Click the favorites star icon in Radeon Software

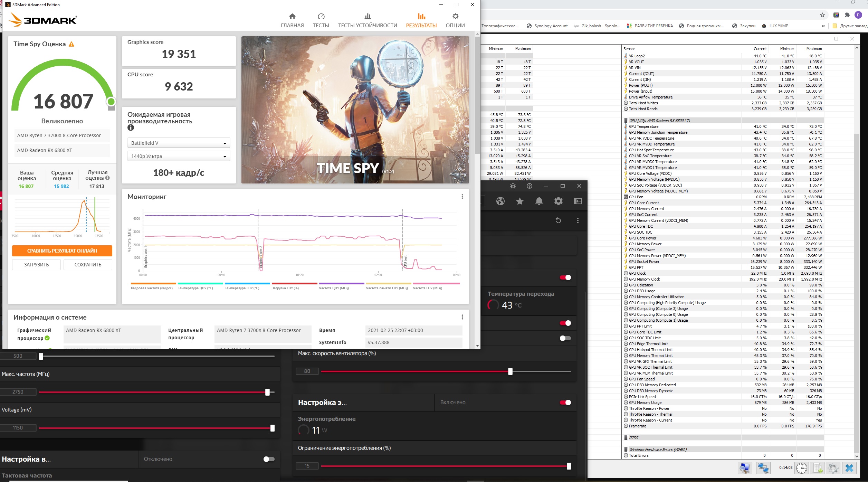519,201
